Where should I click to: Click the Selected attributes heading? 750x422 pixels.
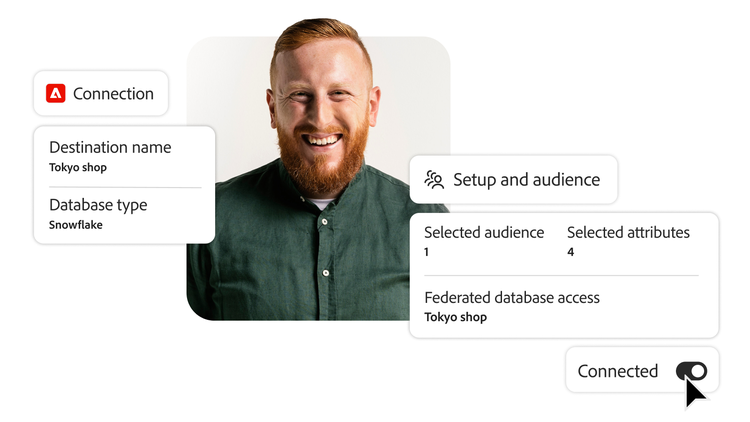coord(628,232)
